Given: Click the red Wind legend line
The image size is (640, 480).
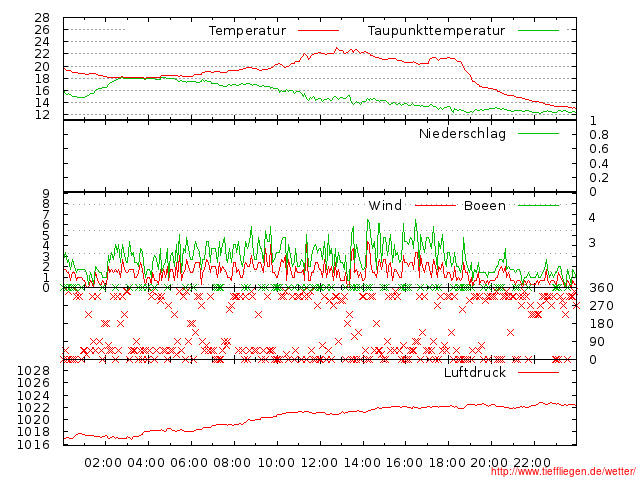Looking at the screenshot, I should (x=435, y=205).
